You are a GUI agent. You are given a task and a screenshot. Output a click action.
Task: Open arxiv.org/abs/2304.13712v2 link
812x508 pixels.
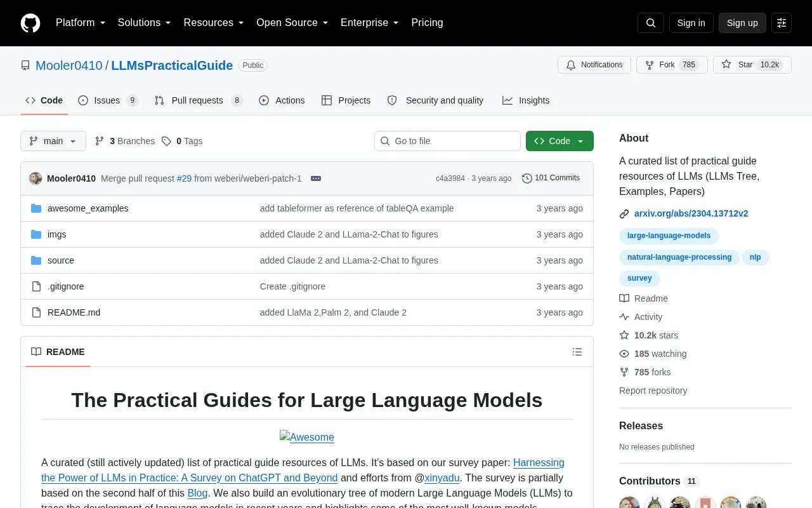coord(691,213)
